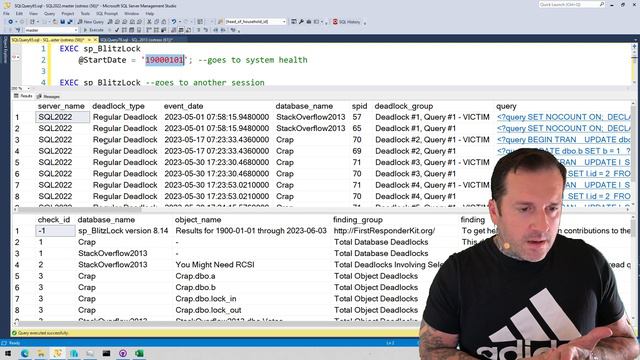Open query link in result row 1
Viewport: 640px width, 360px height.
click(x=563, y=117)
